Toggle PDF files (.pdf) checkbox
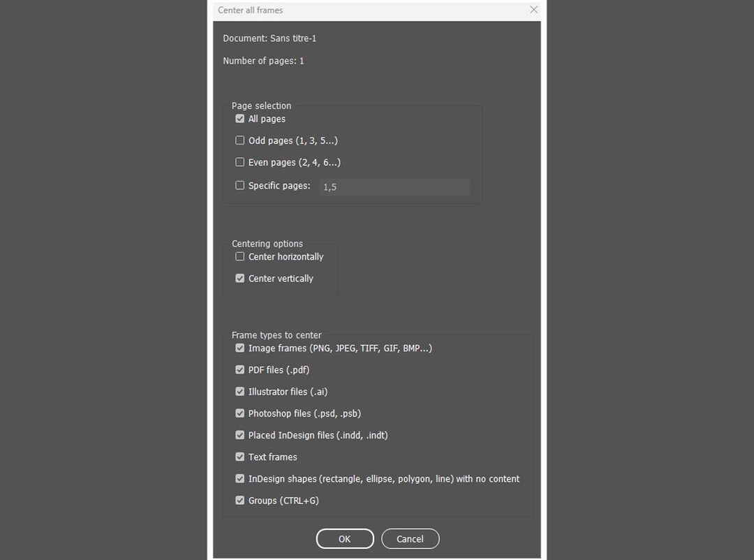This screenshot has height=560, width=754. pyautogui.click(x=240, y=370)
